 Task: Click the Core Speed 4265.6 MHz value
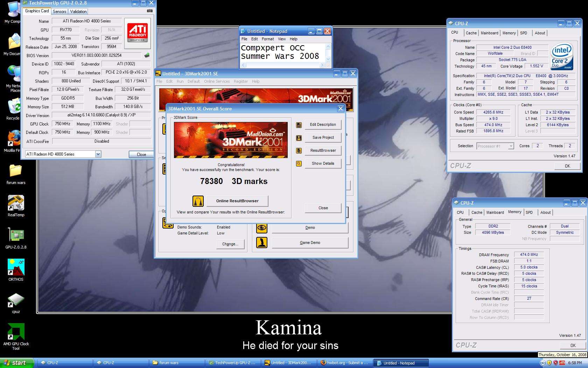493,113
